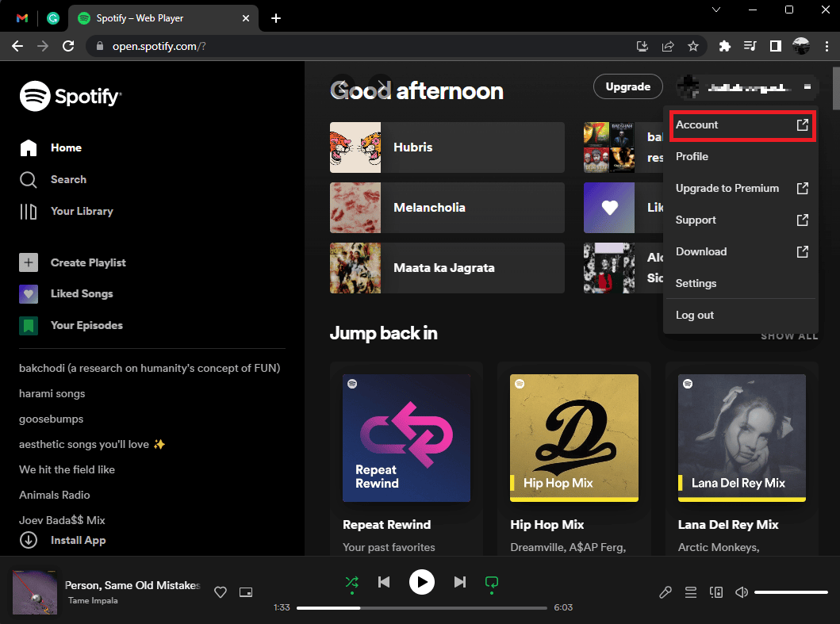The height and width of the screenshot is (624, 840).
Task: Go to the previous track
Action: (x=384, y=582)
